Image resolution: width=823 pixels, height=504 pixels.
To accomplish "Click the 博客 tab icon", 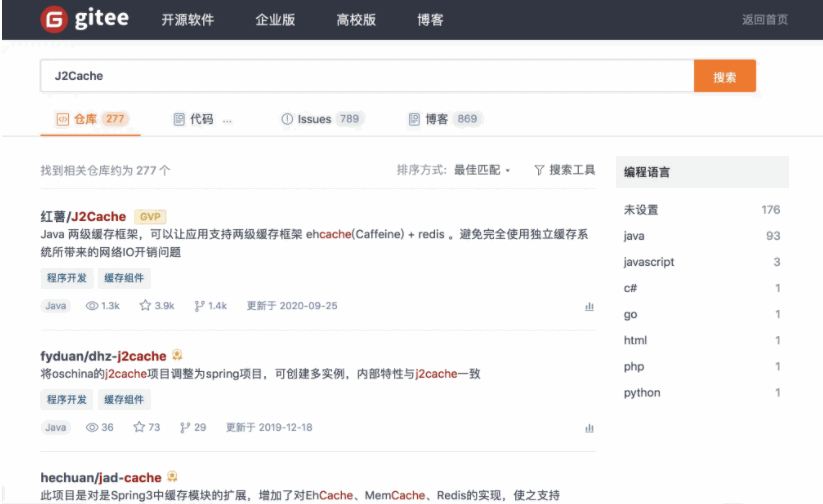I will tap(414, 119).
